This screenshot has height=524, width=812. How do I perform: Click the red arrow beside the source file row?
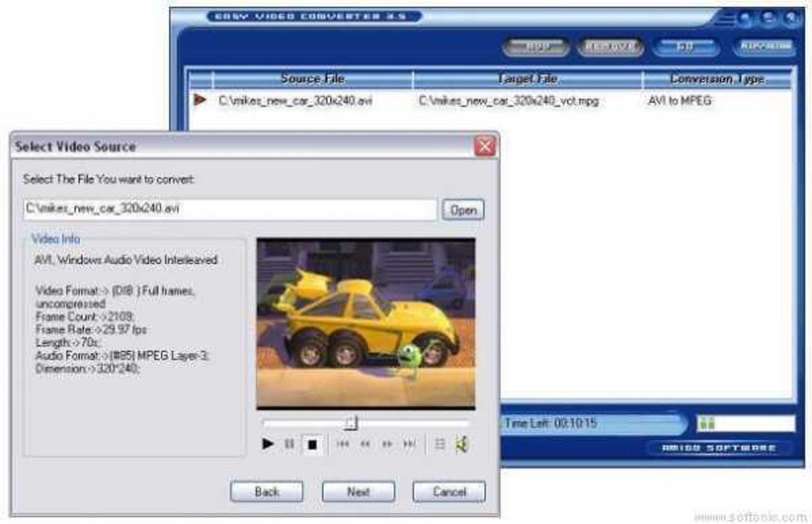pyautogui.click(x=200, y=100)
